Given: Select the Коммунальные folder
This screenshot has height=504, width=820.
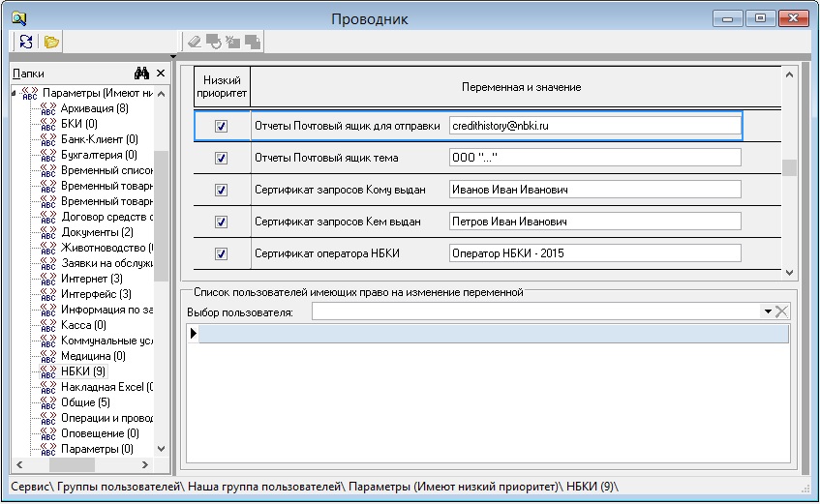Looking at the screenshot, I should pyautogui.click(x=106, y=341).
